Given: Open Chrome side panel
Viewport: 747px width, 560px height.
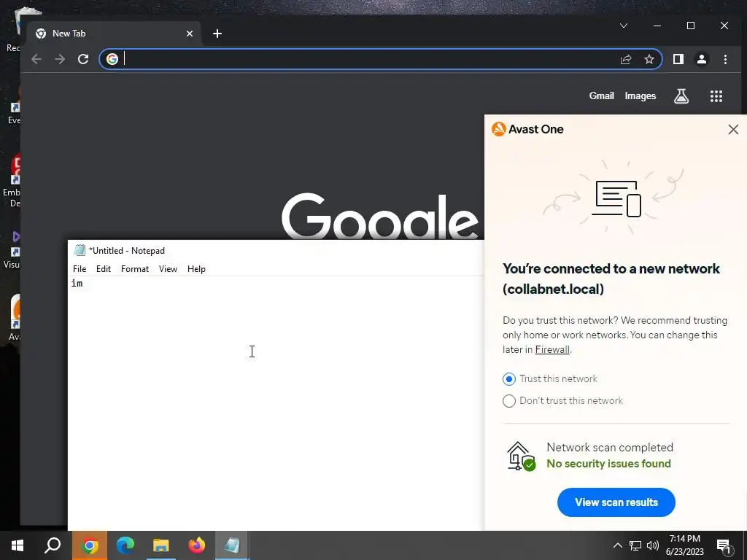Looking at the screenshot, I should [678, 59].
